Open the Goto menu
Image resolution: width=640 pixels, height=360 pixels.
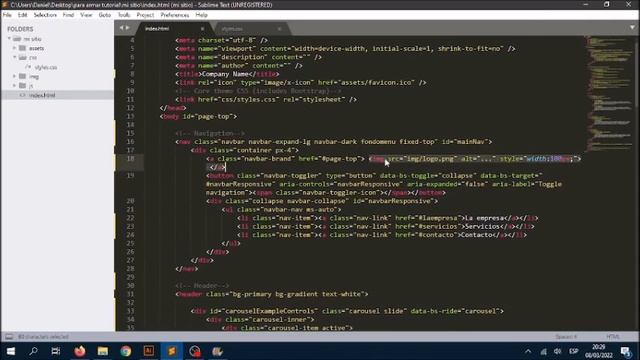[105, 15]
